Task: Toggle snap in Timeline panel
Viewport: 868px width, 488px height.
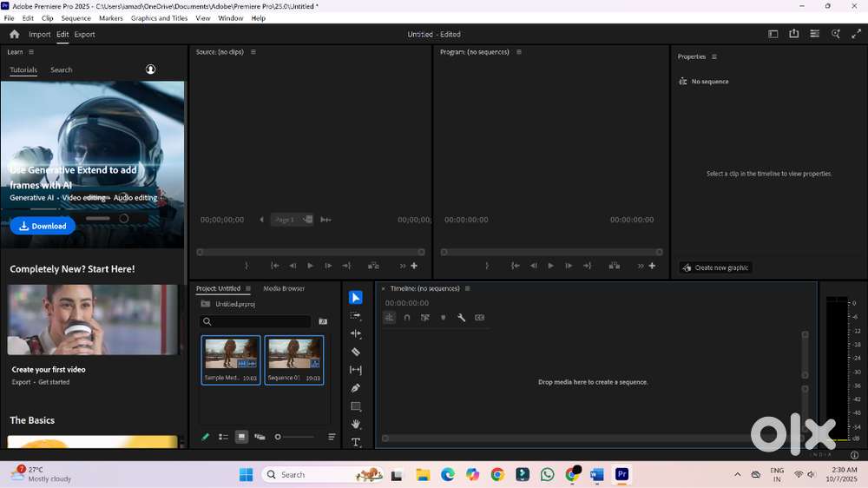Action: pos(407,318)
